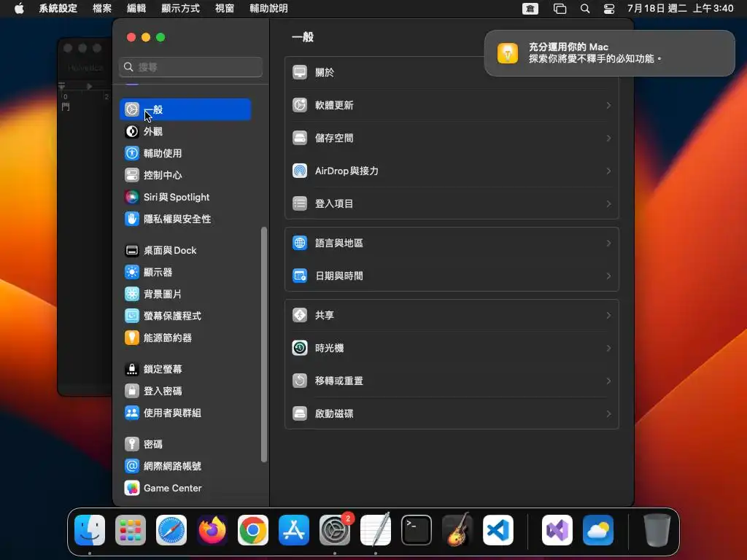Open Siri與Spotlight settings
This screenshot has width=747, height=560.
(x=185, y=197)
